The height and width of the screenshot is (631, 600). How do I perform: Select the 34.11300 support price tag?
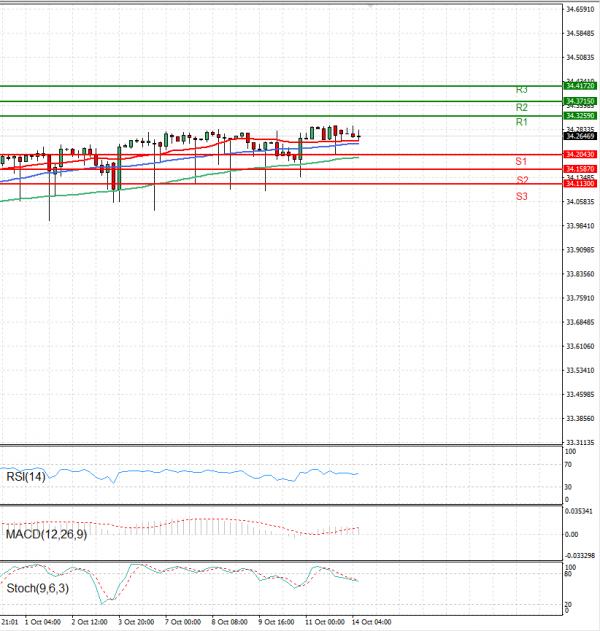click(580, 184)
